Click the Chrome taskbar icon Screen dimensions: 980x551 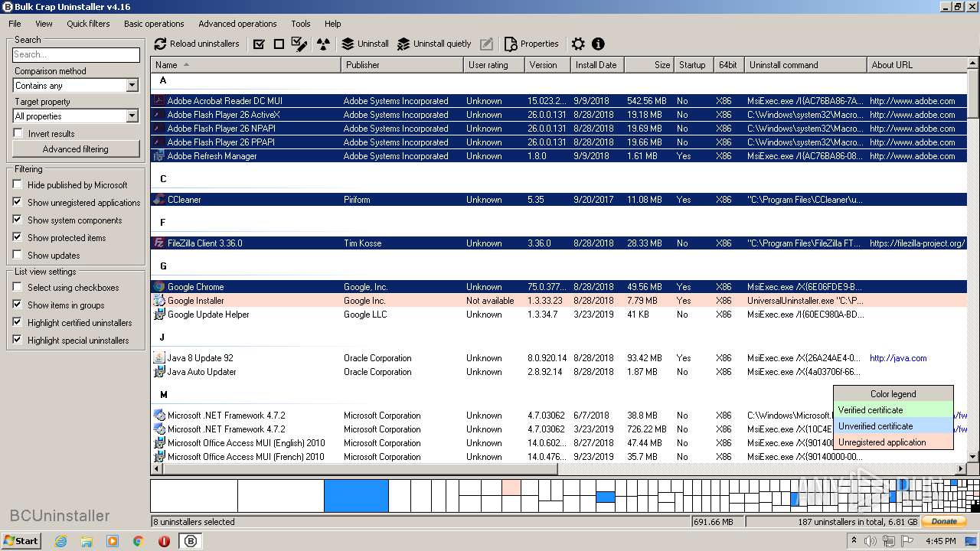(138, 540)
